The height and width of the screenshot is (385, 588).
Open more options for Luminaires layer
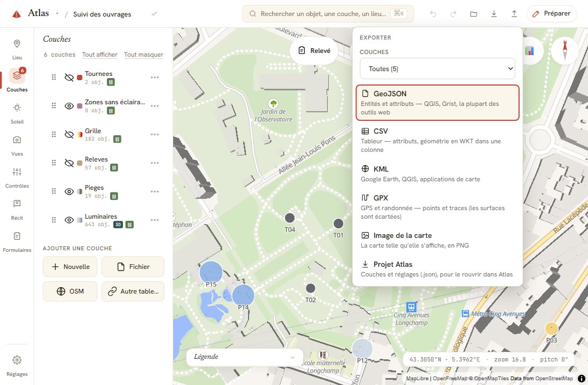(154, 220)
